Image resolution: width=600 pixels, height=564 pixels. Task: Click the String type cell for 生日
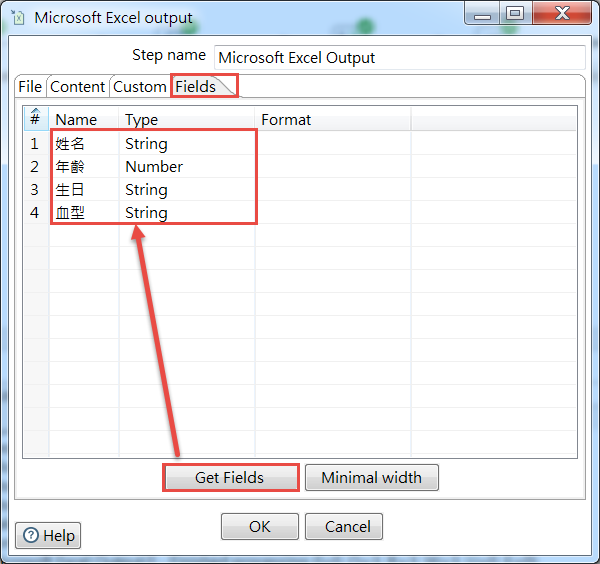point(187,190)
